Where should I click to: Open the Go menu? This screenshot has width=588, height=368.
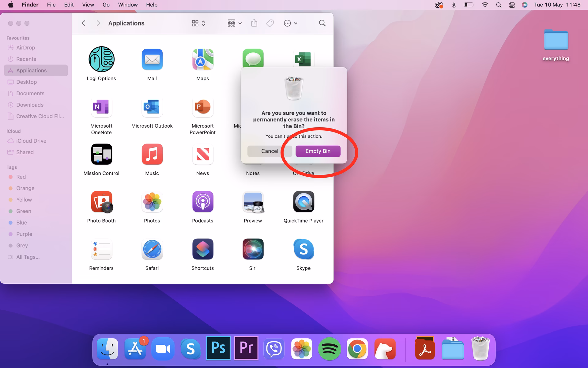click(x=106, y=5)
